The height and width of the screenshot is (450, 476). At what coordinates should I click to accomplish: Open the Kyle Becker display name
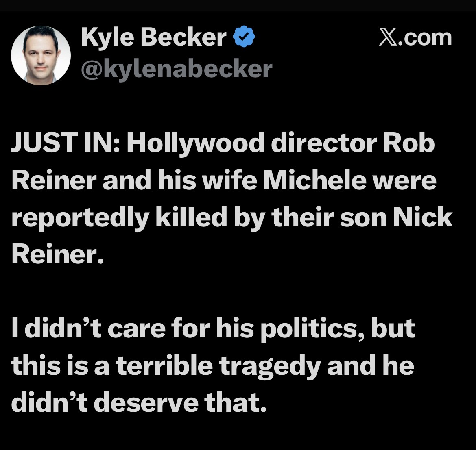154,38
